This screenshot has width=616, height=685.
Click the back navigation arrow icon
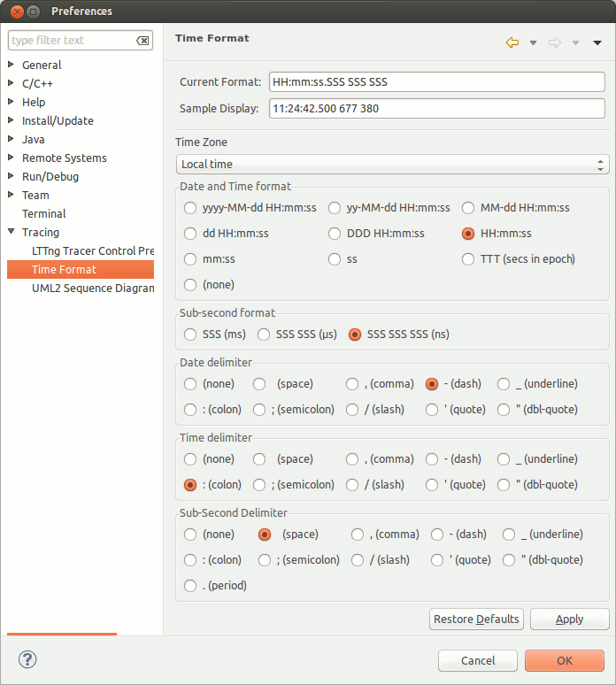512,42
